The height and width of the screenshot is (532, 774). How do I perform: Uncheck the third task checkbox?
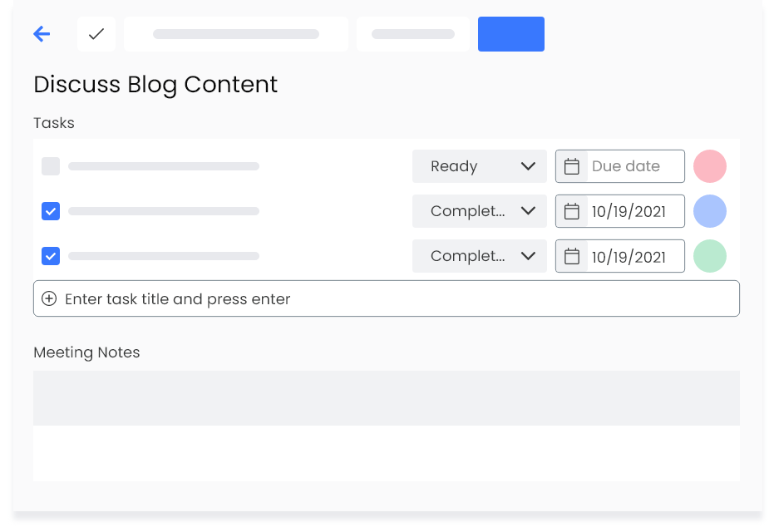point(51,256)
